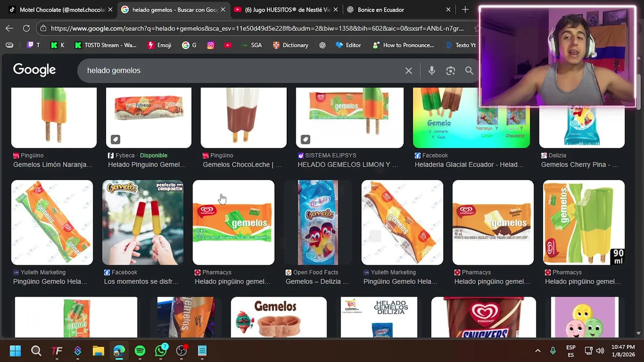Start a voice search with microphone icon
Viewport: 644px width, 362px height.
click(432, 71)
